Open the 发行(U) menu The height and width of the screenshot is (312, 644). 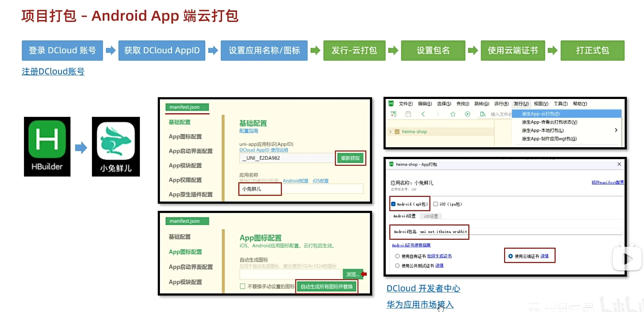pos(521,104)
